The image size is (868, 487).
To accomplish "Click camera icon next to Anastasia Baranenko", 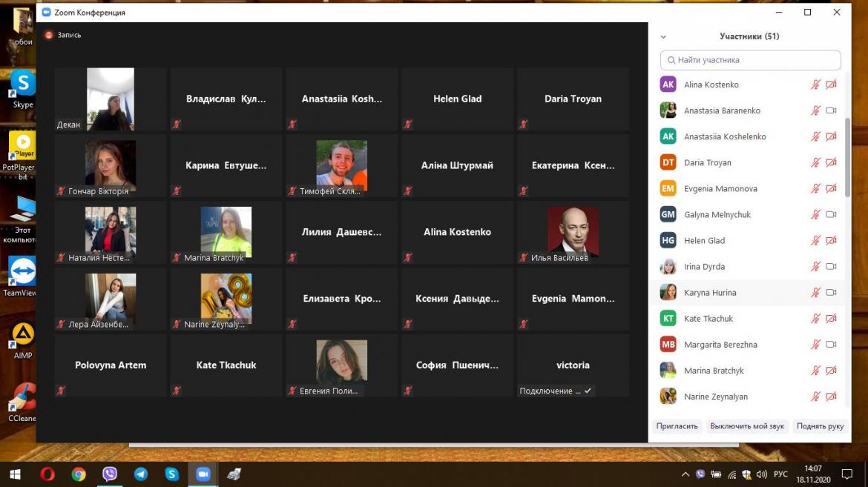I will (x=831, y=110).
